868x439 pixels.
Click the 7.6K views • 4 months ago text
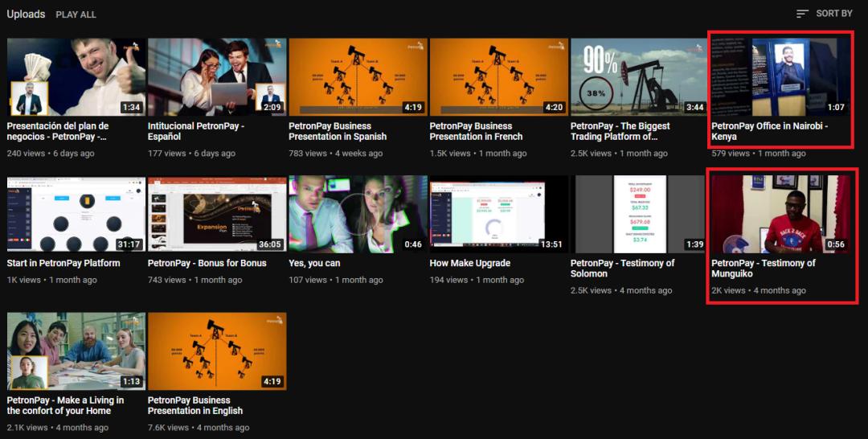click(x=199, y=428)
